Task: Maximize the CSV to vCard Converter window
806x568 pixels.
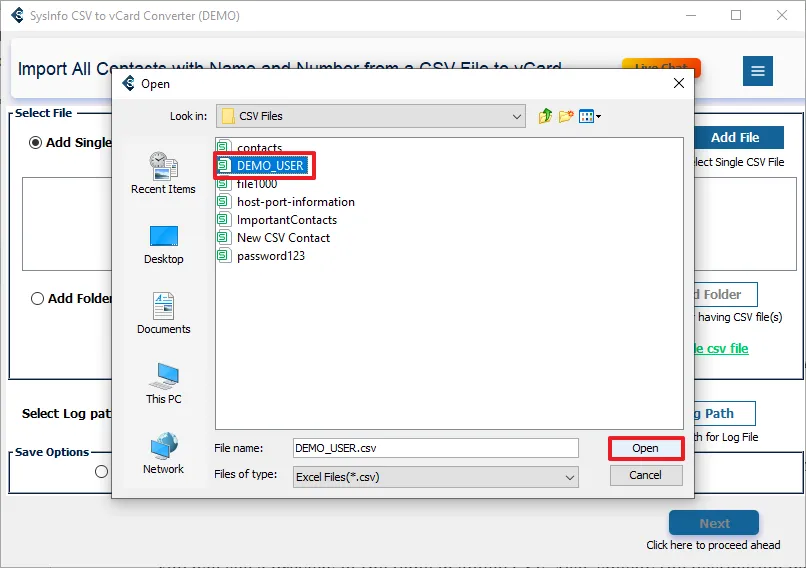Action: click(x=736, y=15)
